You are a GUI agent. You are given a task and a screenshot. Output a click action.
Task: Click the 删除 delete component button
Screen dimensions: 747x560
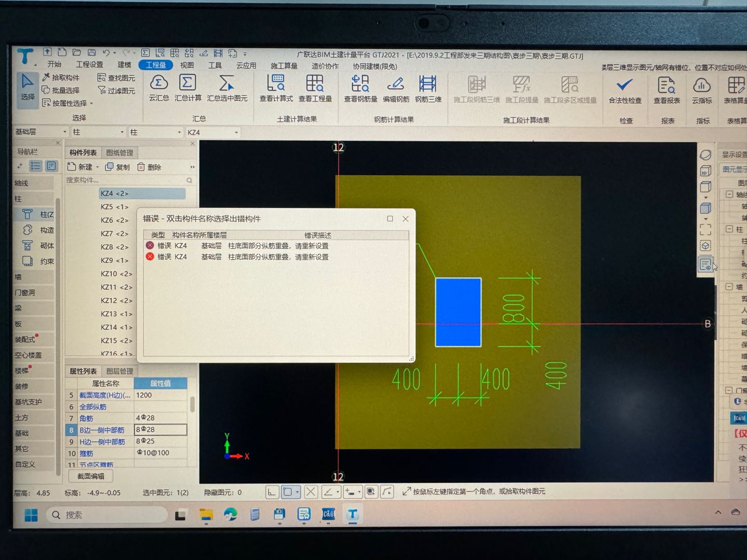pyautogui.click(x=149, y=167)
